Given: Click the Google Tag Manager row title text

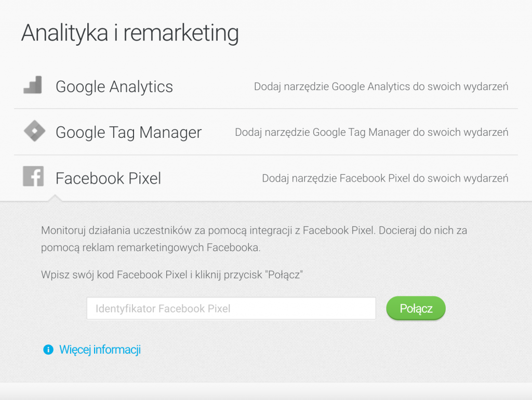Looking at the screenshot, I should 129,133.
